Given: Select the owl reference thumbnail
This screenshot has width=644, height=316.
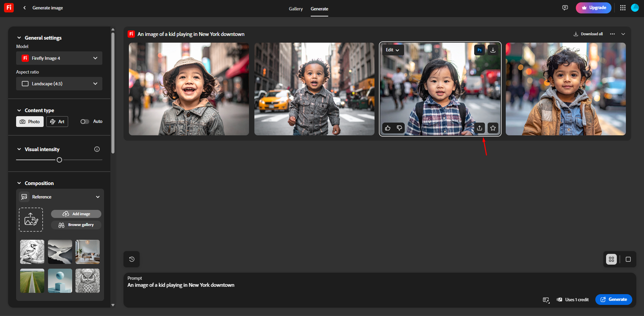Looking at the screenshot, I should 87,280.
